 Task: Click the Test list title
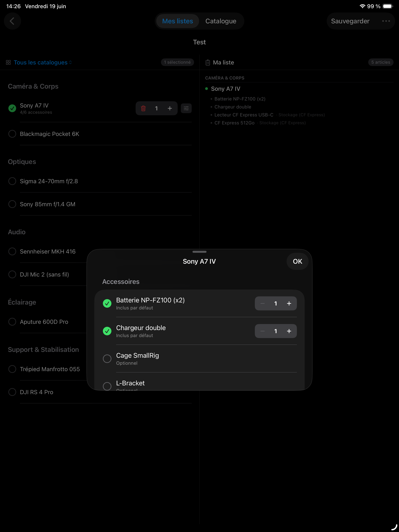coord(199,42)
